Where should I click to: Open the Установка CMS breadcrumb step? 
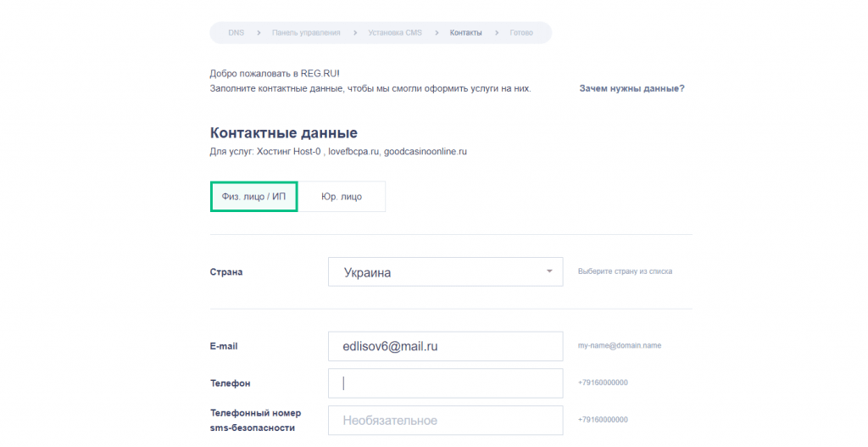pyautogui.click(x=395, y=33)
